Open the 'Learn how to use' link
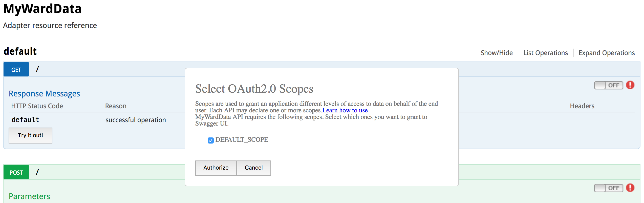The image size is (644, 203). click(345, 110)
